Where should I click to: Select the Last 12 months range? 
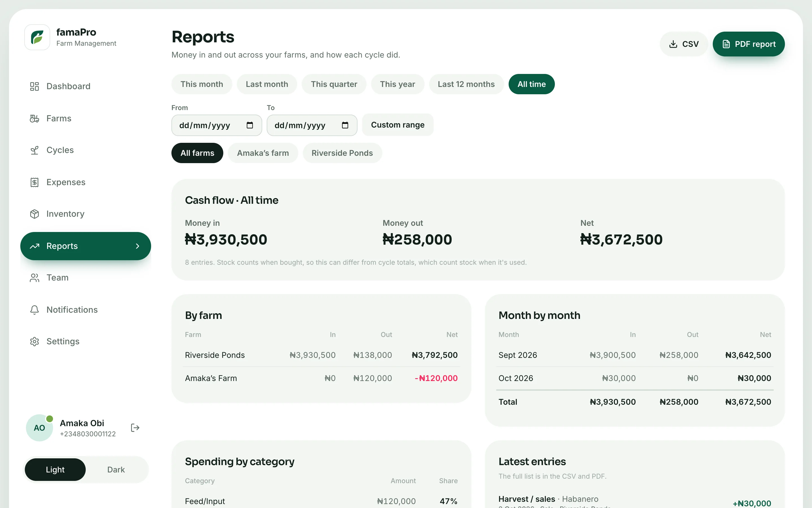click(466, 84)
